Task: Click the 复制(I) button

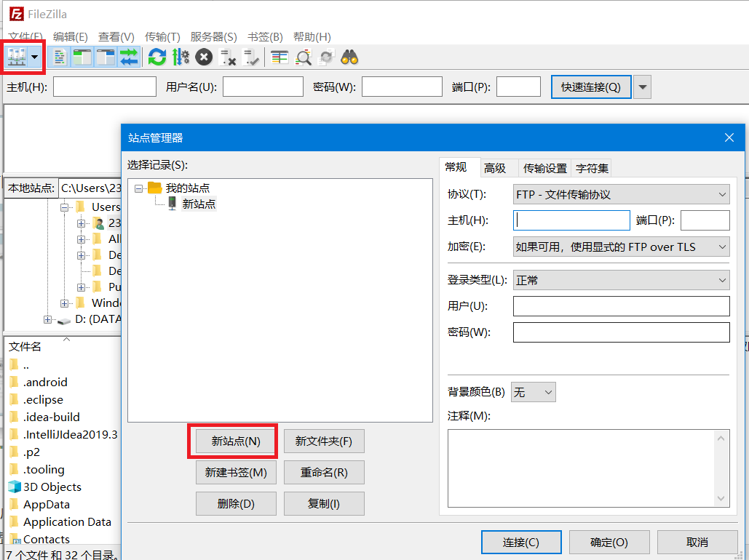Action: (x=324, y=504)
